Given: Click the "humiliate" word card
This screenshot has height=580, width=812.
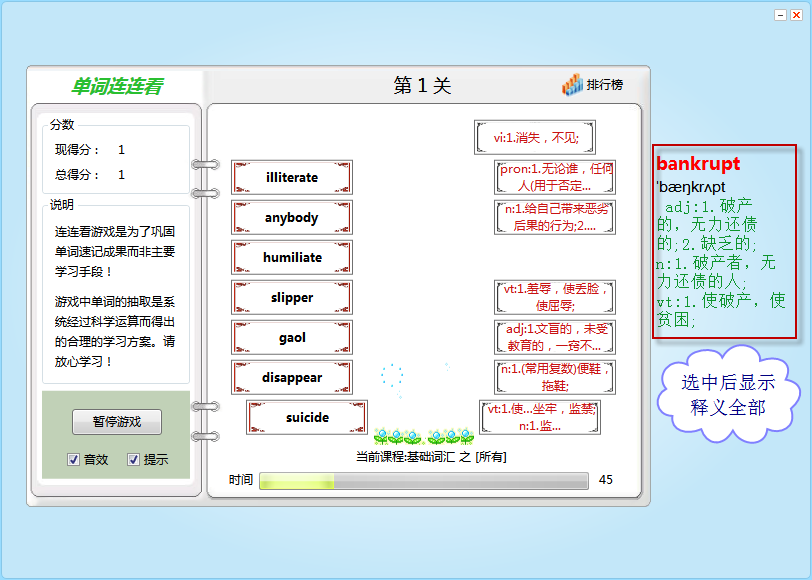Looking at the screenshot, I should [x=292, y=258].
